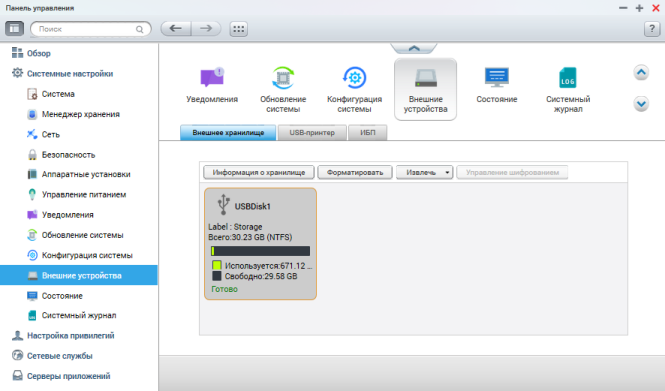Open the grid view of all items

(239, 29)
